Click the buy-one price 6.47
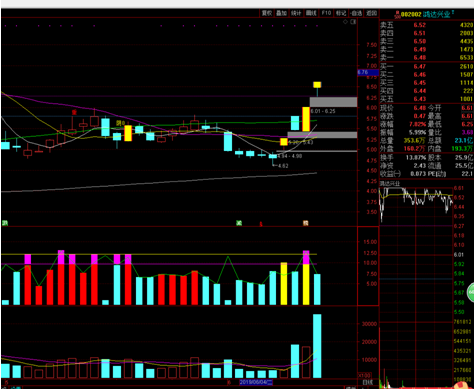This screenshot has height=390, width=474. (x=420, y=66)
